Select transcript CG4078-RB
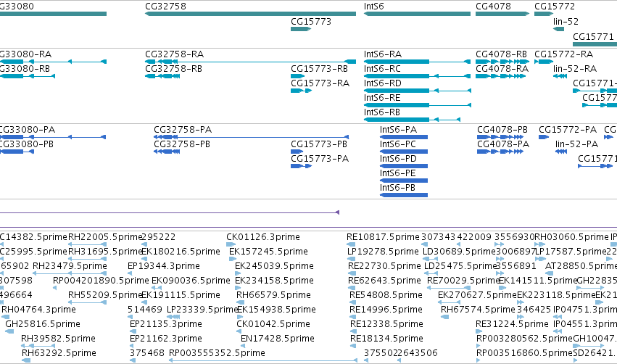Image resolution: width=617 pixels, height=364 pixels. (502, 62)
